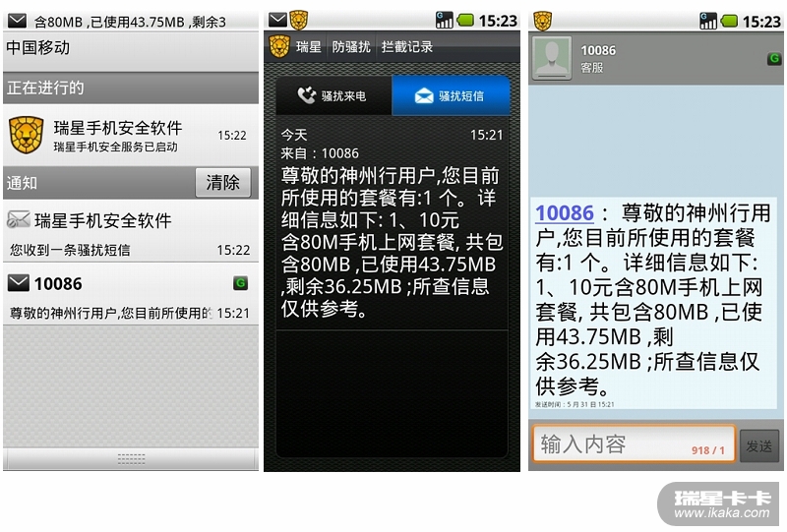Image resolution: width=787 pixels, height=532 pixels.
Task: Tap the 10086 link in the message
Action: [565, 212]
